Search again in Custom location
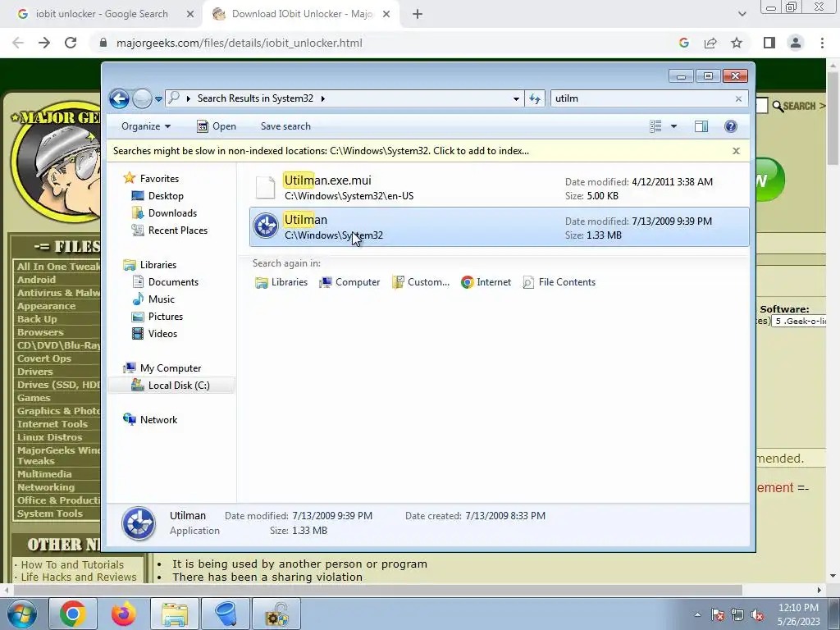The image size is (840, 630). tap(421, 282)
